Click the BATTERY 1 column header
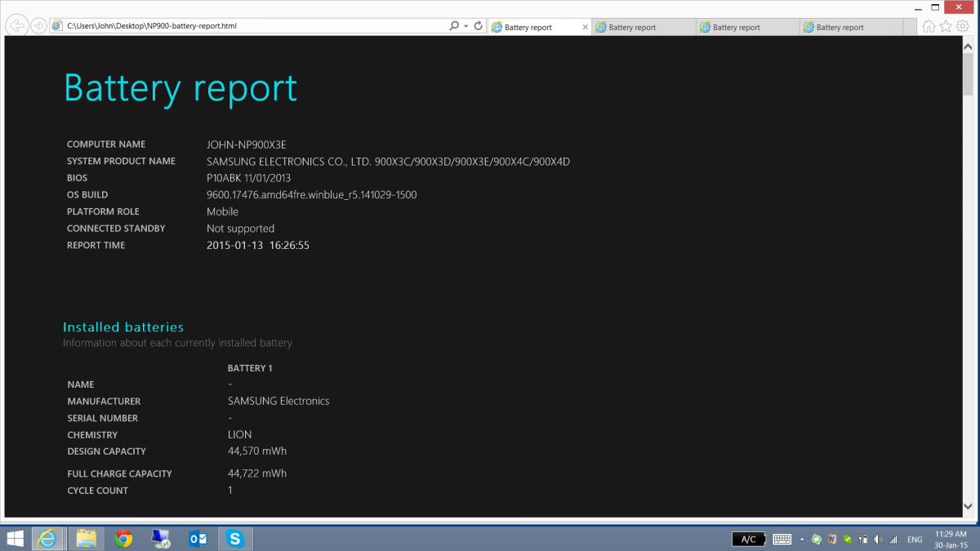Screen dimensions: 980x551 coord(250,368)
